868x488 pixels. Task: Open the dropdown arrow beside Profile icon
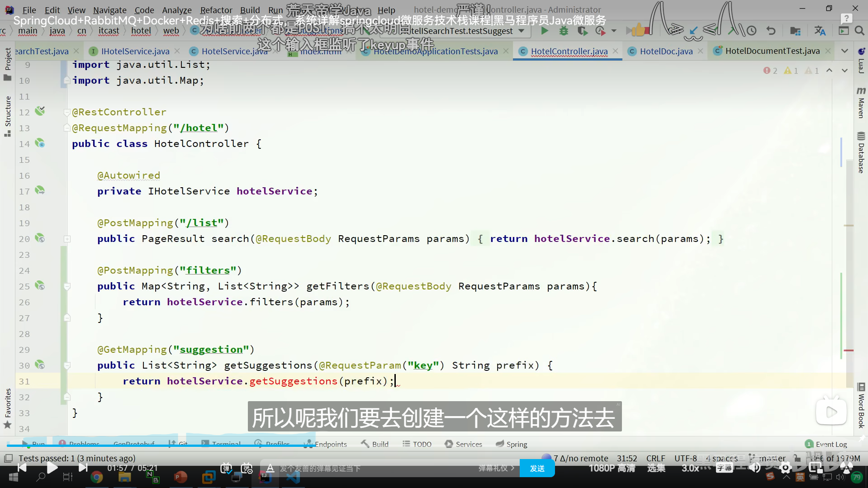coord(613,31)
